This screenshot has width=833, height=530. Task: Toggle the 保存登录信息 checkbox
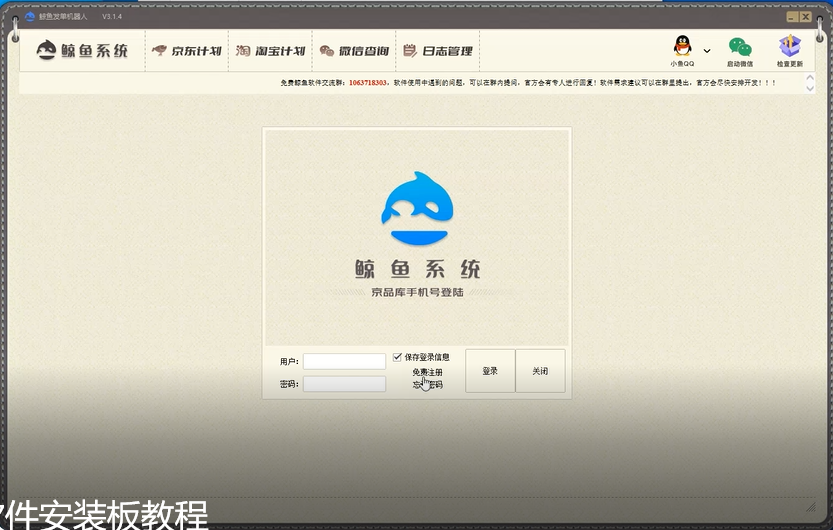click(398, 356)
